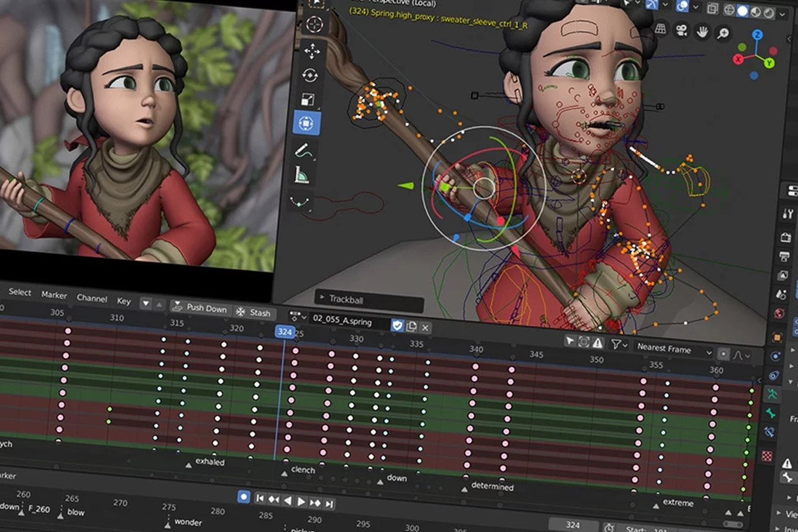
Task: Click the Stash button
Action: (x=253, y=312)
